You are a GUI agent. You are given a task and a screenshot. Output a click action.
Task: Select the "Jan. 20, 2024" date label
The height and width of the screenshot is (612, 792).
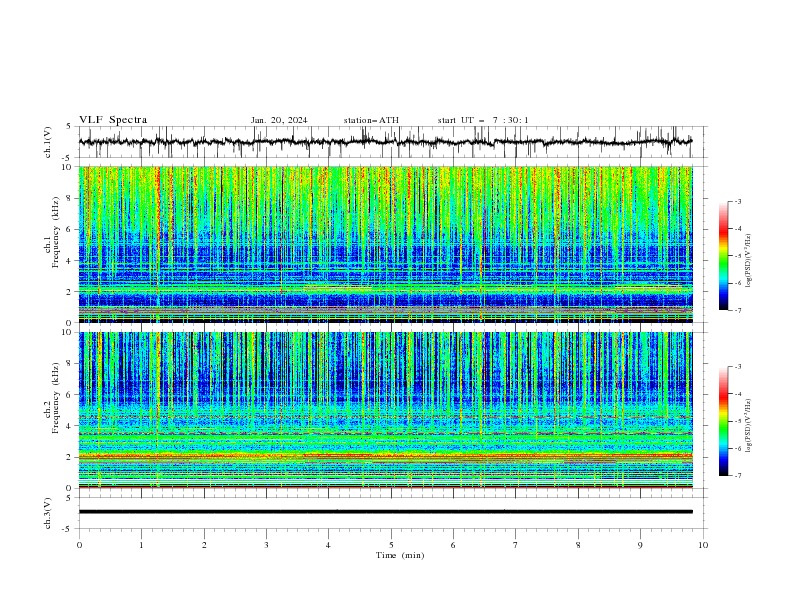[279, 120]
